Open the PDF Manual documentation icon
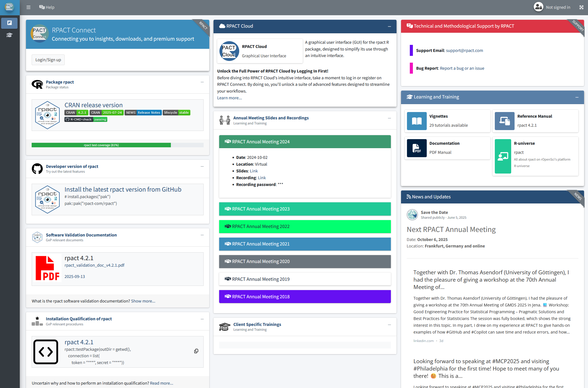This screenshot has height=388, width=588. (417, 148)
